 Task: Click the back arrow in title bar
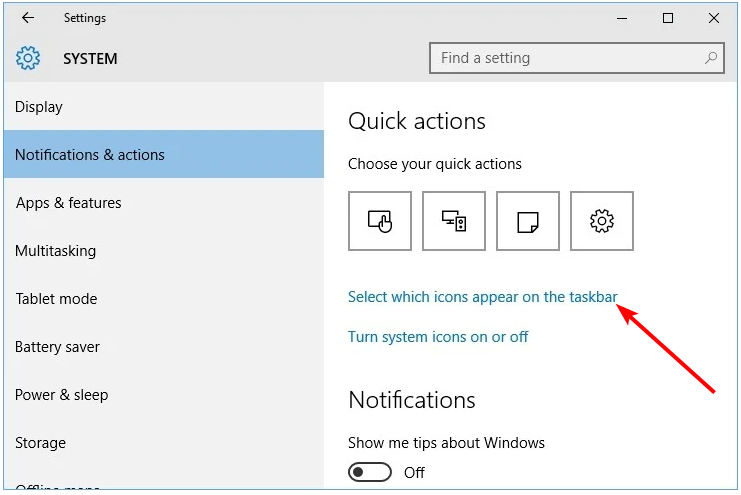[x=28, y=18]
